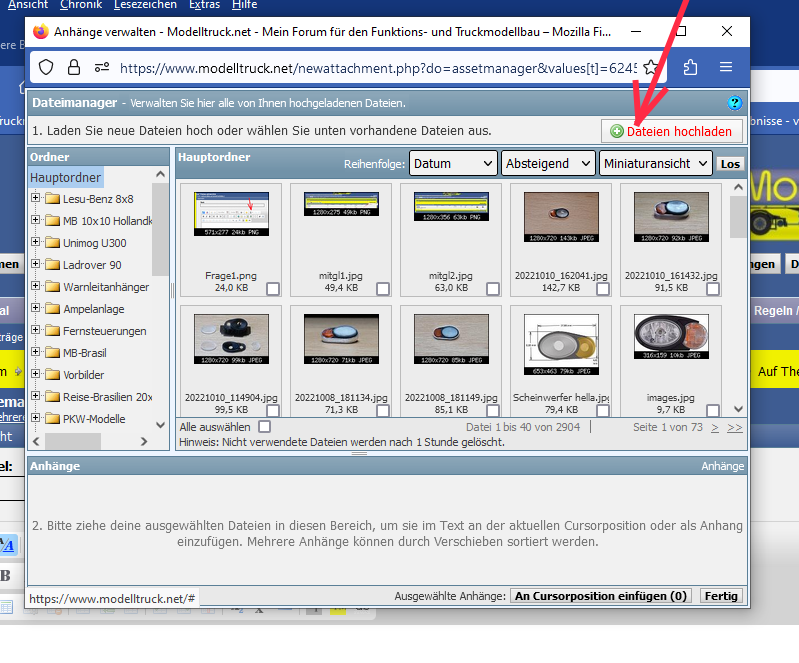Click the Frage1.png thumbnail image

tap(231, 214)
